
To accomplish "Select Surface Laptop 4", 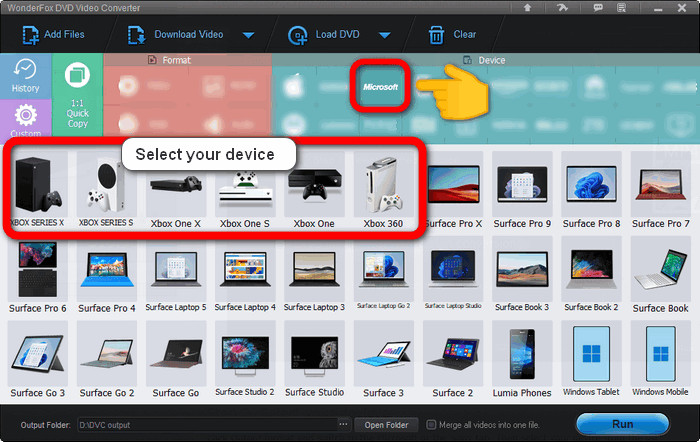I will coord(245,275).
